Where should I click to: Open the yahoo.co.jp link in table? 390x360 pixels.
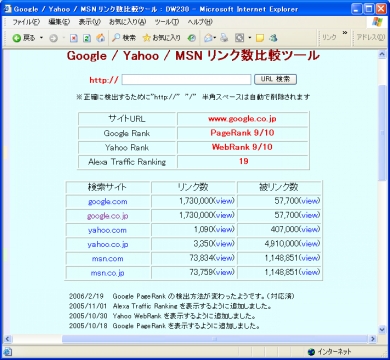(108, 244)
